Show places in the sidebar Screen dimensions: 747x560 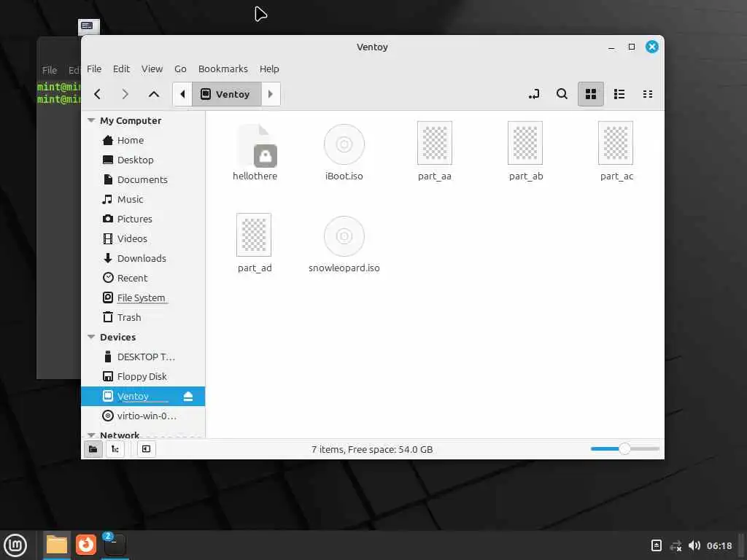93,449
